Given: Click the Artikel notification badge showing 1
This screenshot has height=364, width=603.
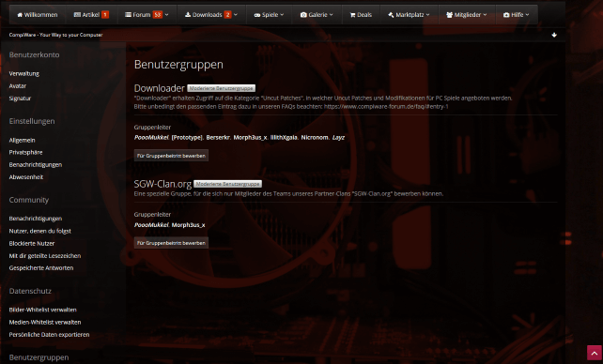Looking at the screenshot, I should [x=105, y=15].
